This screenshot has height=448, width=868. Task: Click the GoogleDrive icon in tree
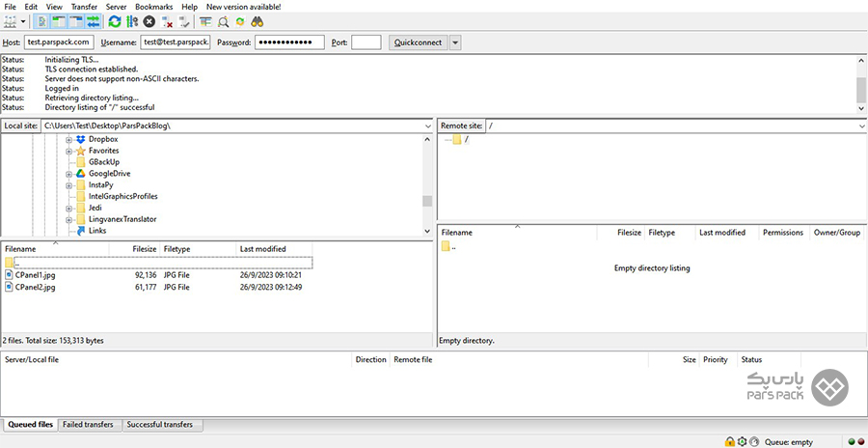[x=81, y=174]
